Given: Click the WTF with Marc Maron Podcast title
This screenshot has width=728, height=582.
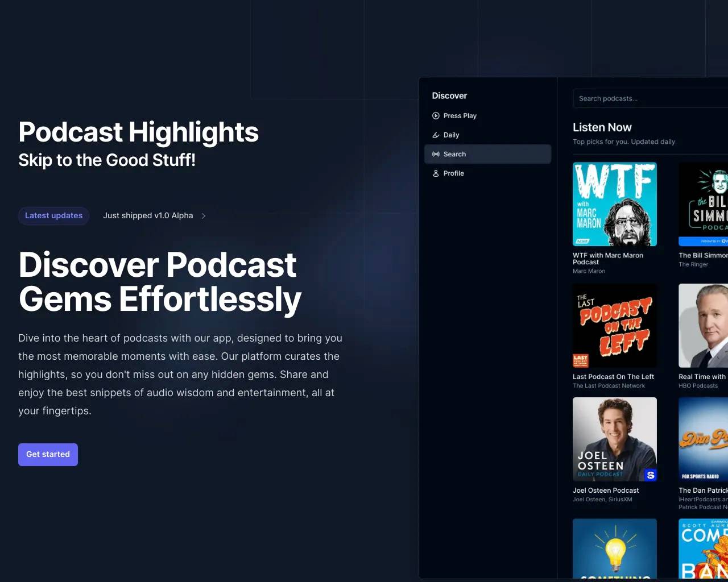Looking at the screenshot, I should click(608, 259).
